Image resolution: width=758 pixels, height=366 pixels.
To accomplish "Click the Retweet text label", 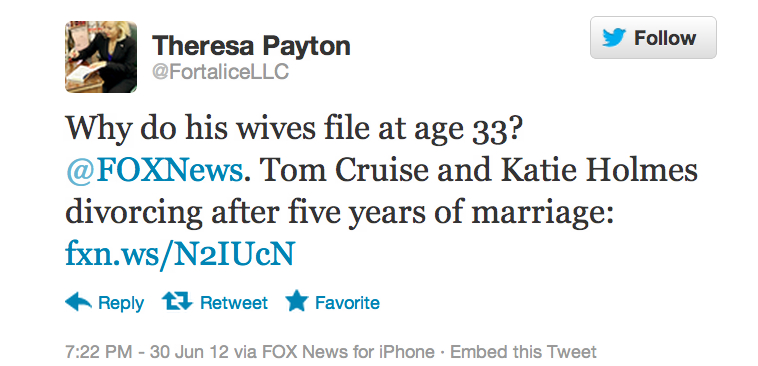I will click(x=233, y=303).
